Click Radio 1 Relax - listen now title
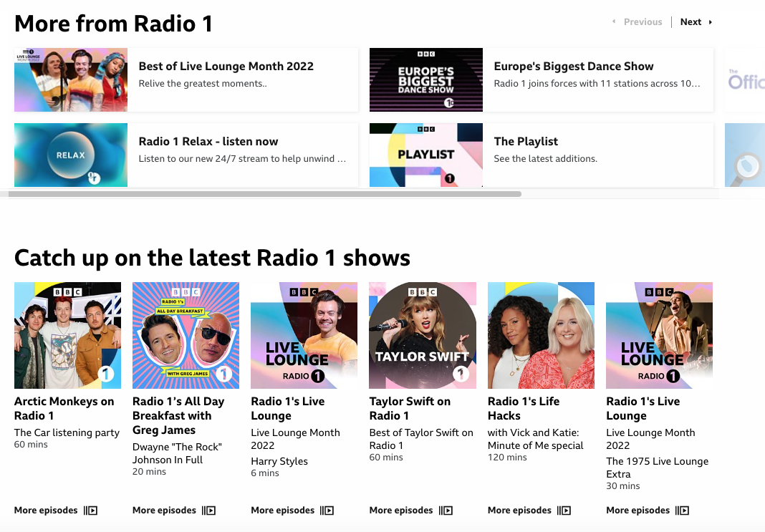This screenshot has height=532, width=765. click(208, 141)
